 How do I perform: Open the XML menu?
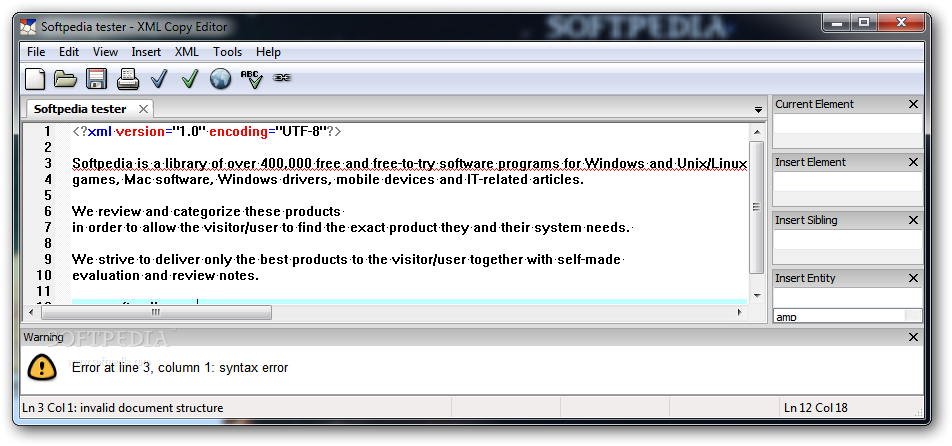pyautogui.click(x=186, y=52)
